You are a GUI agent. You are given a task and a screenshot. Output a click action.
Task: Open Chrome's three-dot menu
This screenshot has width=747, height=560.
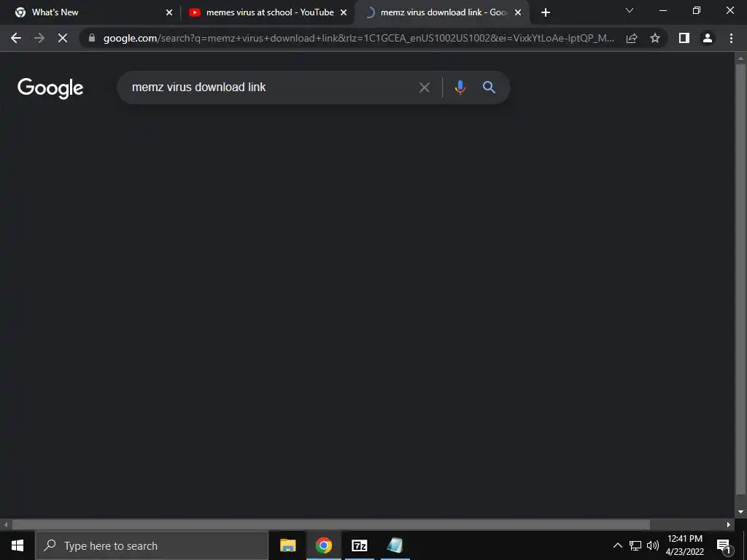pyautogui.click(x=731, y=38)
